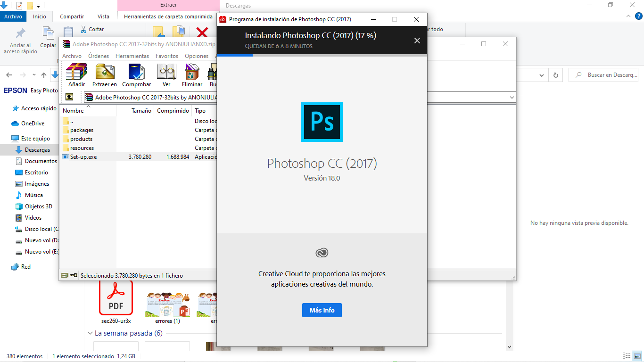Click Explorer back navigation arrow

click(9, 75)
